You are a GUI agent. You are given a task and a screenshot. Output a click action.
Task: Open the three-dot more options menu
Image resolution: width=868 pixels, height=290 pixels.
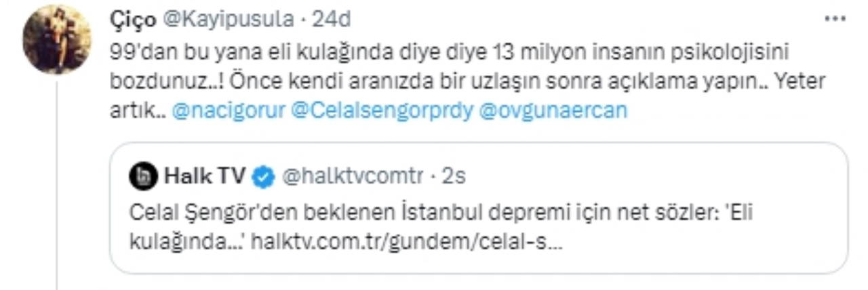point(835,19)
